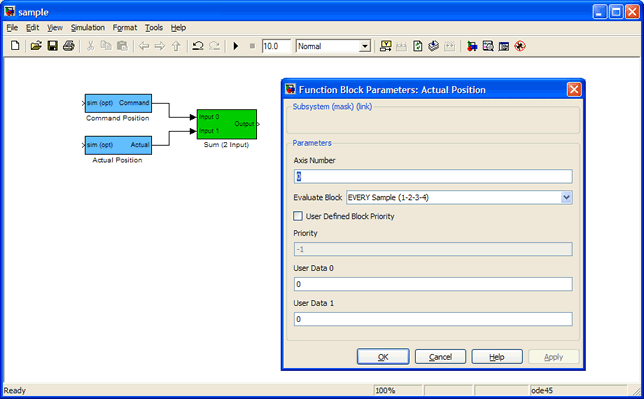Expand the Evaluate Block dropdown
This screenshot has height=399, width=644.
coord(566,197)
